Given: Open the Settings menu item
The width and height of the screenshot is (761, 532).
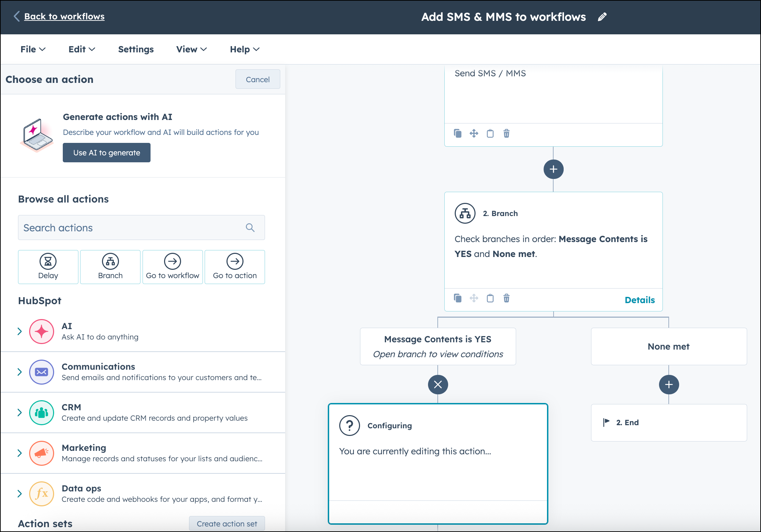Looking at the screenshot, I should coord(136,49).
